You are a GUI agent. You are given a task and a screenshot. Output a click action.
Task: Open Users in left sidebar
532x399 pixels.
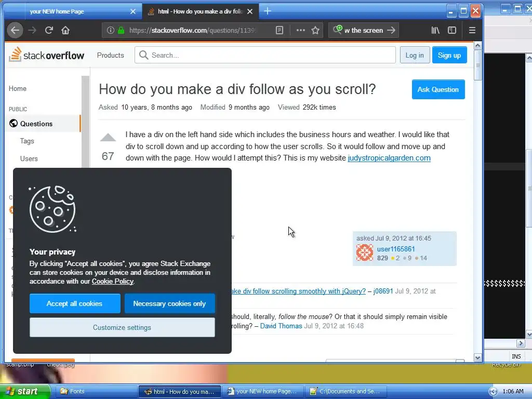[29, 159]
